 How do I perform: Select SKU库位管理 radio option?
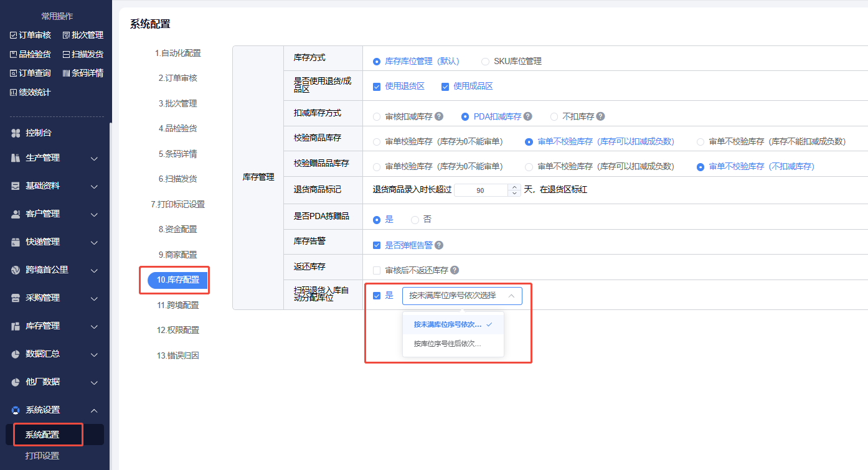tap(486, 61)
